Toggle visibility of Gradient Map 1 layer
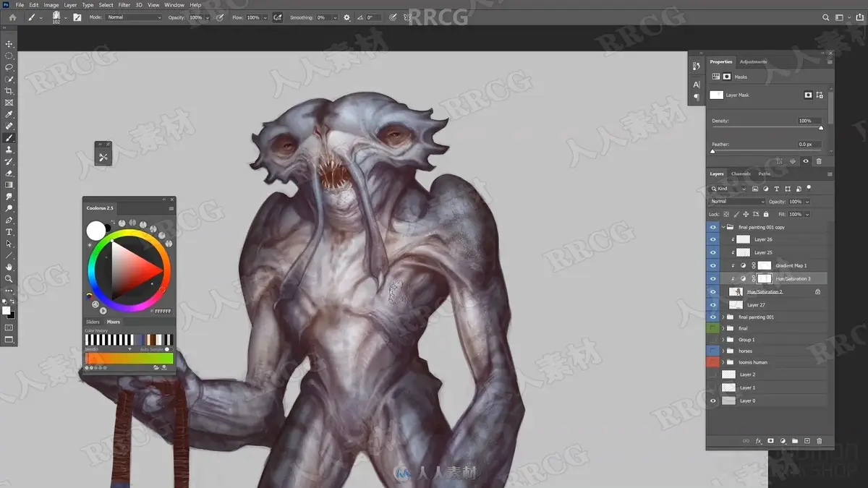 tap(713, 265)
